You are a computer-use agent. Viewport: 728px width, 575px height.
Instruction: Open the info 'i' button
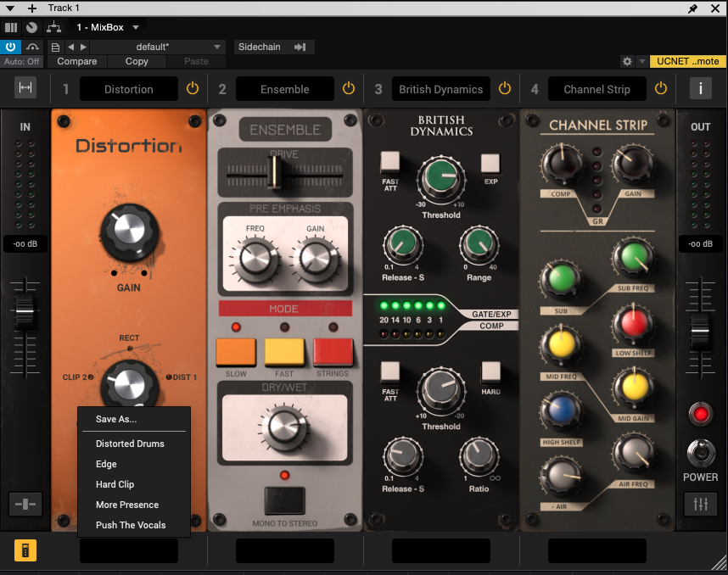click(701, 87)
